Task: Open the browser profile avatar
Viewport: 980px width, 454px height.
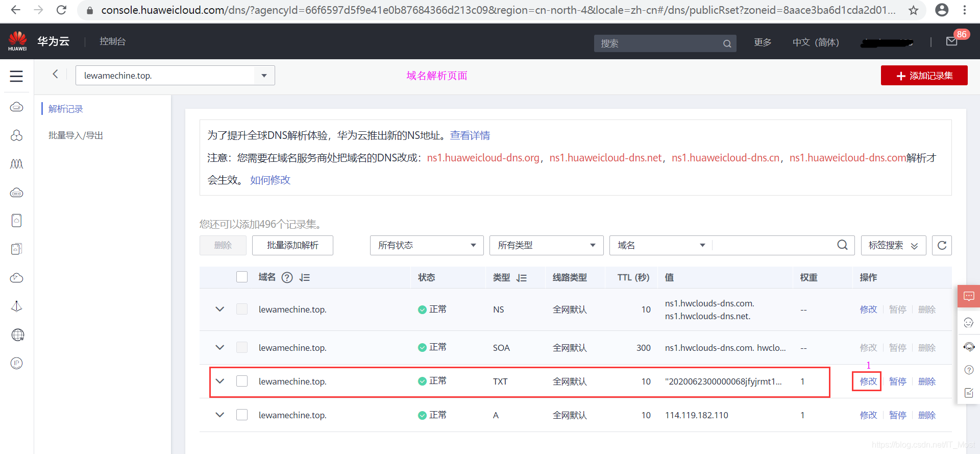Action: [942, 10]
